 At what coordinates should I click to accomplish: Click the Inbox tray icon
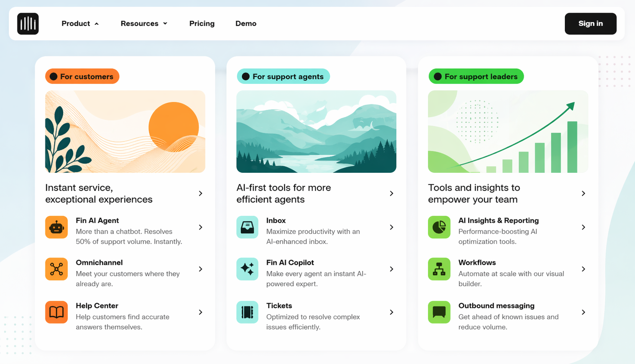247,227
